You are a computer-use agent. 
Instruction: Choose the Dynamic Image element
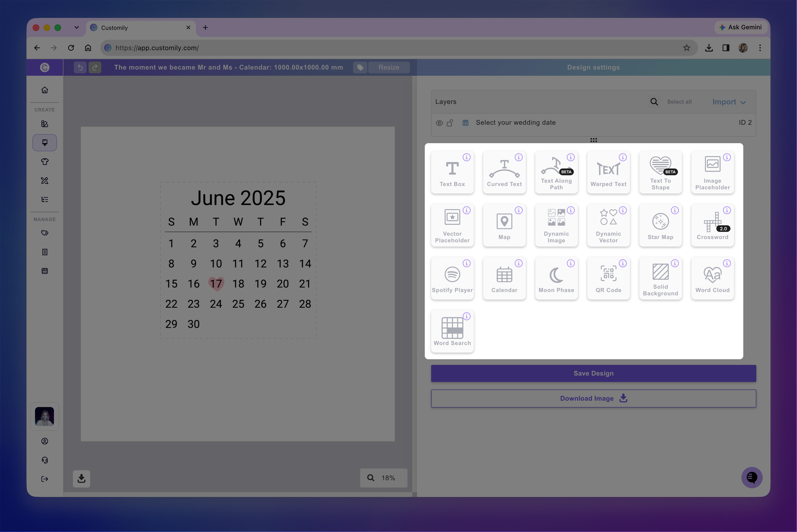556,225
